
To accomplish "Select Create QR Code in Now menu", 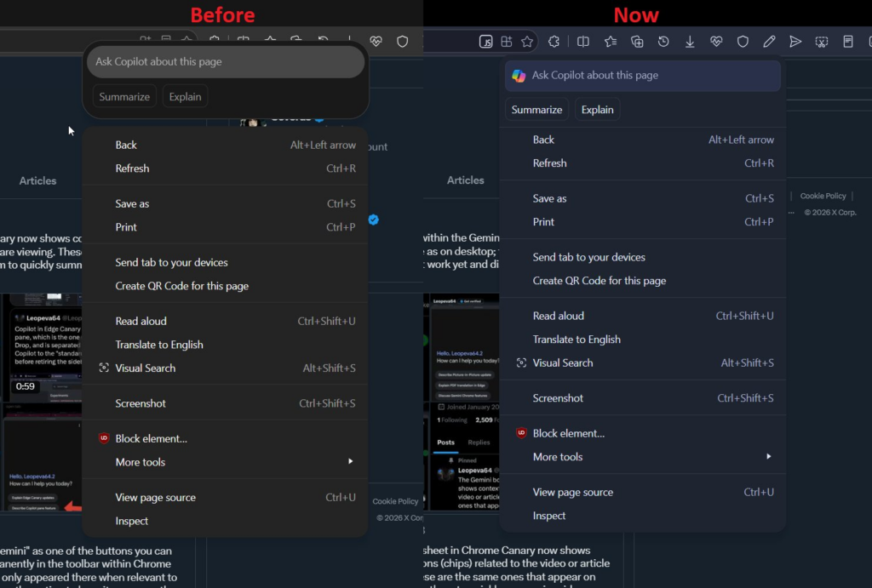I will click(x=643, y=281).
